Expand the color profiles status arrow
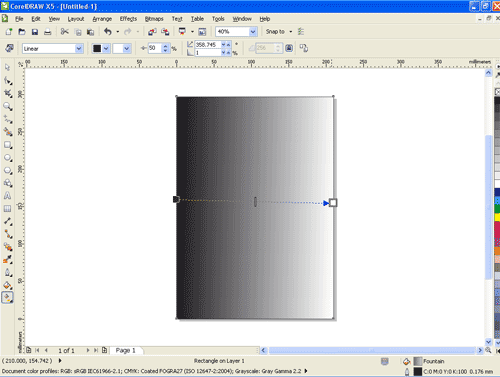The height and width of the screenshot is (377, 500). coord(306,371)
